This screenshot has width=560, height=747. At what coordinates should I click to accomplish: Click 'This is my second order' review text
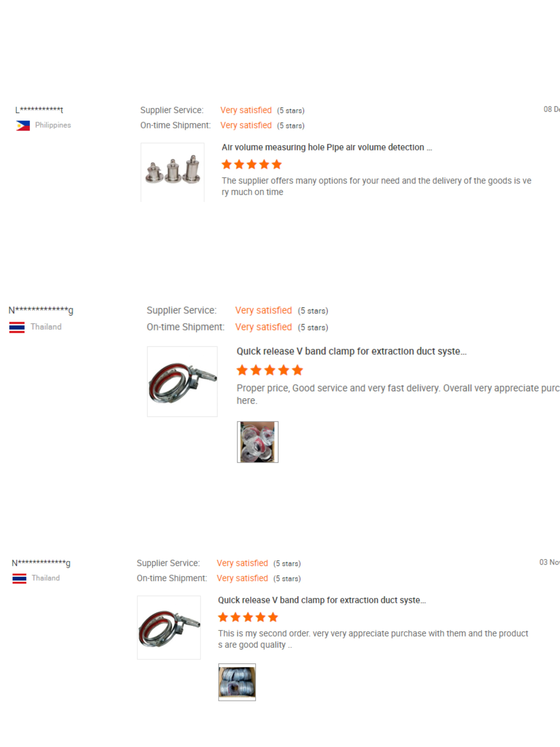point(373,639)
